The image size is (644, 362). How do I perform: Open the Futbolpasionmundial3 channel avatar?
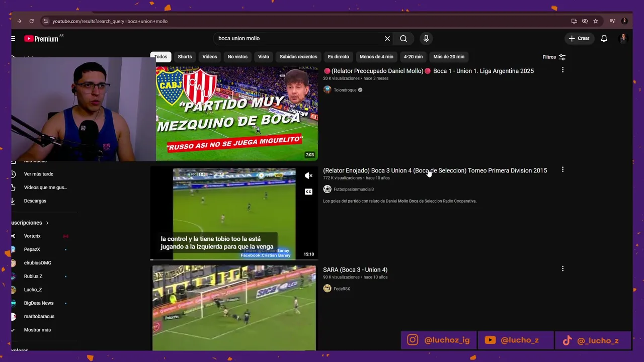pyautogui.click(x=327, y=189)
